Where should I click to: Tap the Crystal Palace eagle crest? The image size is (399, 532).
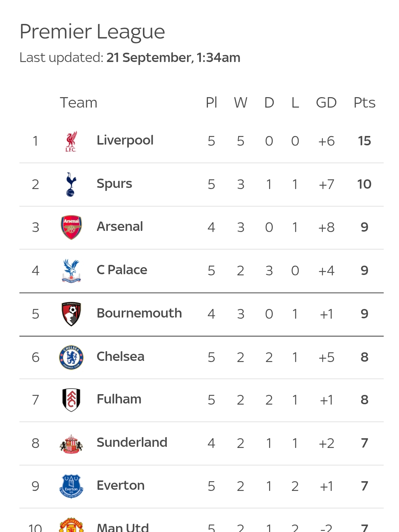(x=71, y=270)
